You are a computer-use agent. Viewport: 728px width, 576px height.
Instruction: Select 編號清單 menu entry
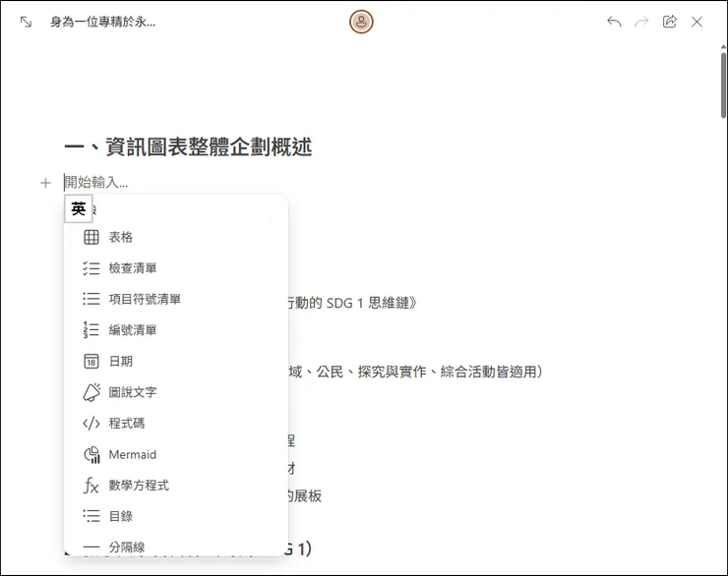[176, 329]
